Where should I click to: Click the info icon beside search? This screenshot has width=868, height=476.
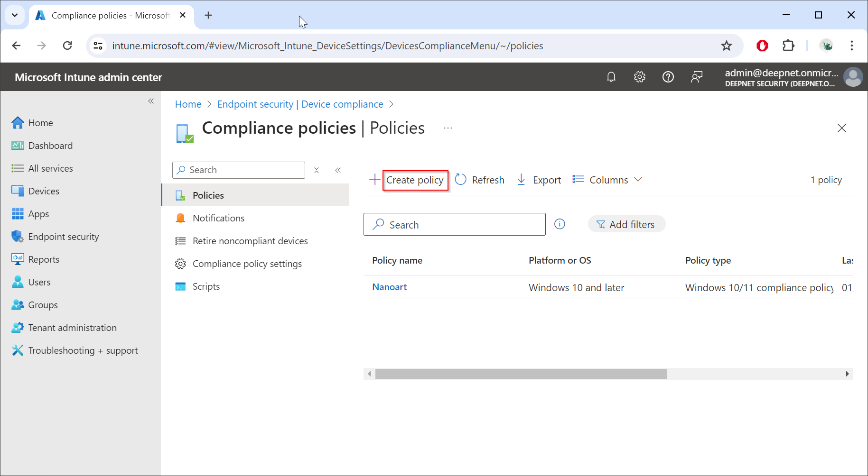(560, 224)
